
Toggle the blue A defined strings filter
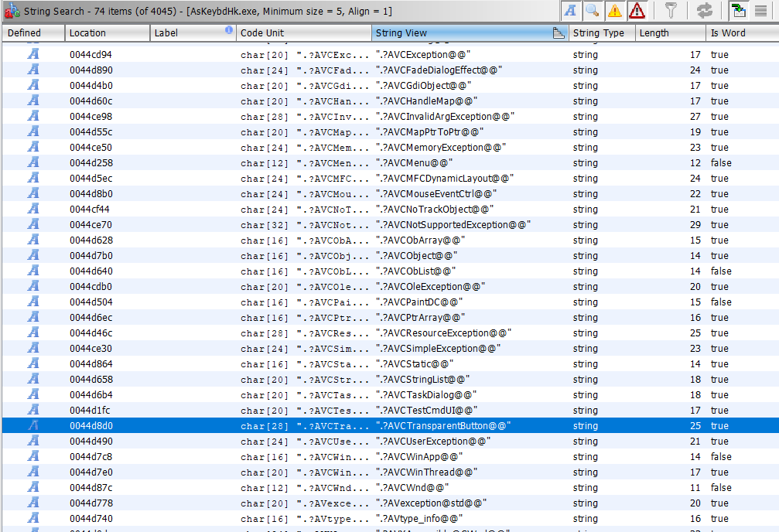pos(570,10)
